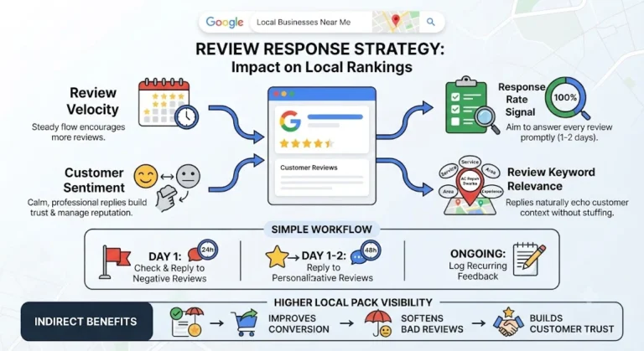
Task: Click the 'Review Keyword Relevance' heading
Action: [551, 179]
